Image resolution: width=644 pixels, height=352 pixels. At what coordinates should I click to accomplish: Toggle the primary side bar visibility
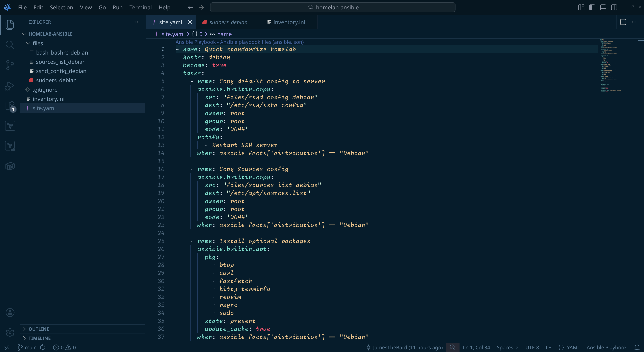592,7
